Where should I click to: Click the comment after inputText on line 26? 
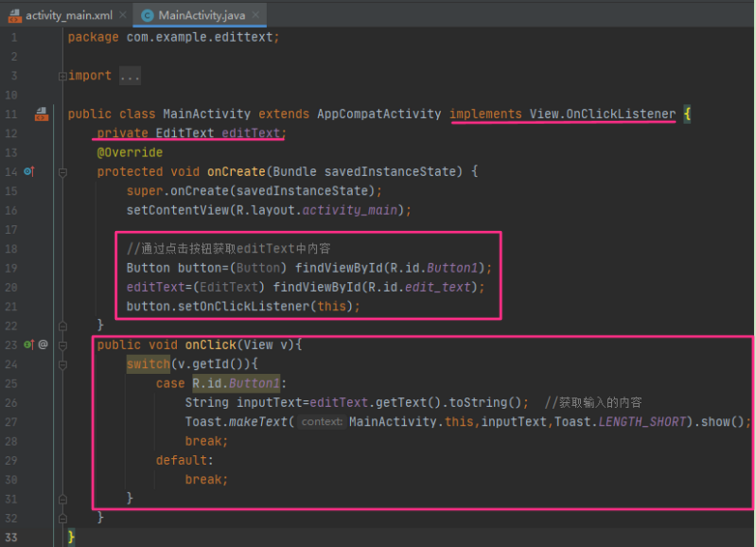pos(593,402)
